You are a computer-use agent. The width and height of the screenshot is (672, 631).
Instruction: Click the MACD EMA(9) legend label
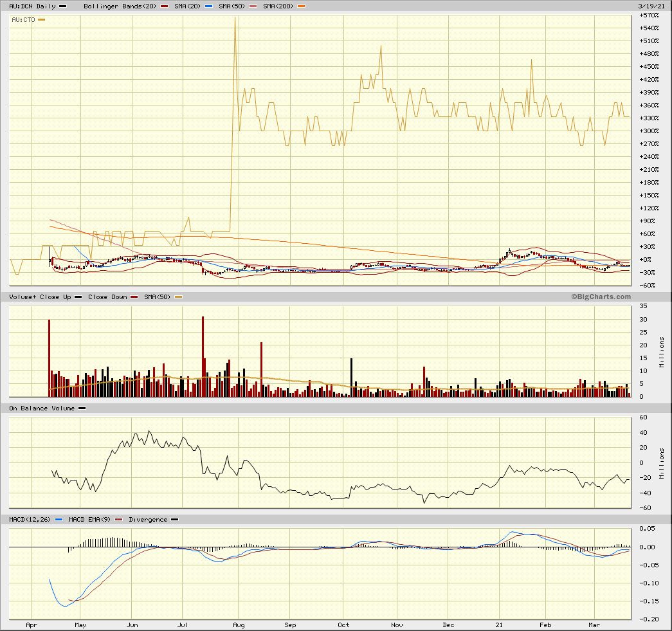(89, 519)
